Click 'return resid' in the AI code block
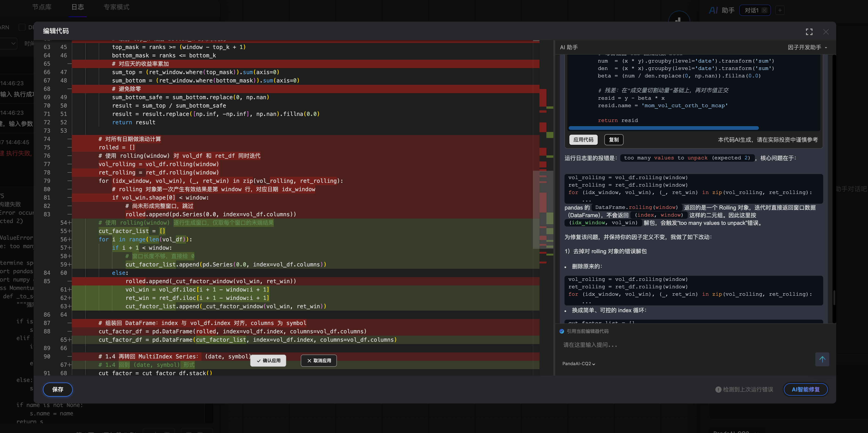Image resolution: width=868 pixels, height=433 pixels. pyautogui.click(x=618, y=120)
